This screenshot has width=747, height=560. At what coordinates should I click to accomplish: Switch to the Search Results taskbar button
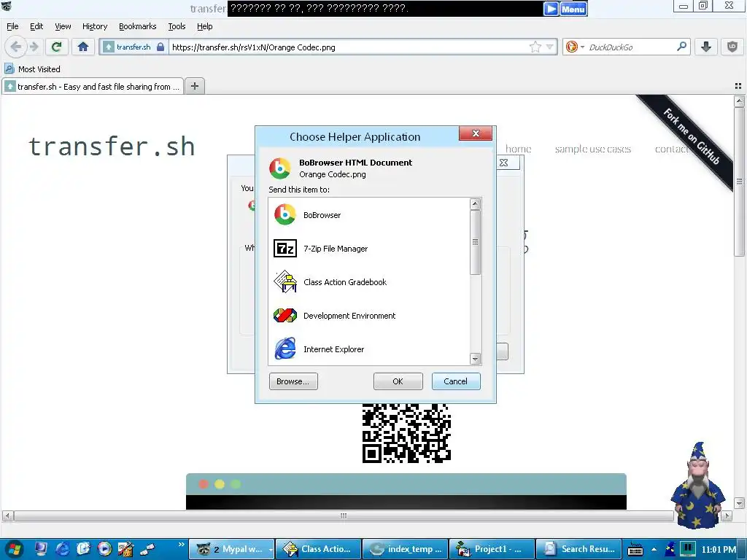pos(578,549)
